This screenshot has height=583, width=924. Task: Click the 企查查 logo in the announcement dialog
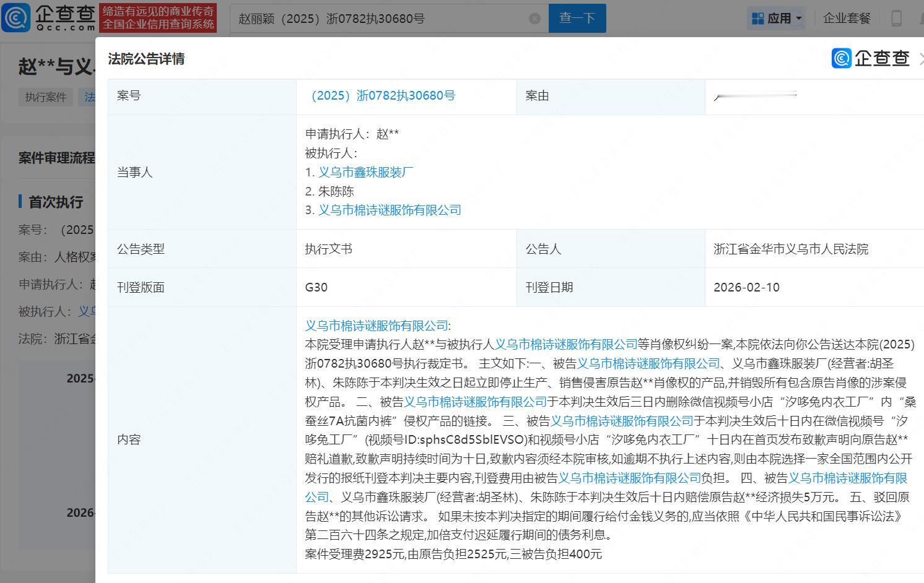(871, 58)
